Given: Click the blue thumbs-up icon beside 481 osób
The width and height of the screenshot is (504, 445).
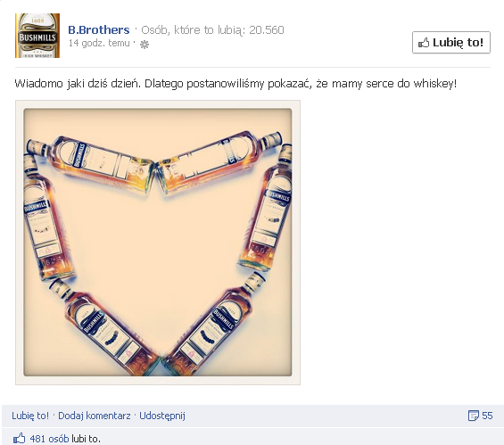Looking at the screenshot, I should point(20,438).
